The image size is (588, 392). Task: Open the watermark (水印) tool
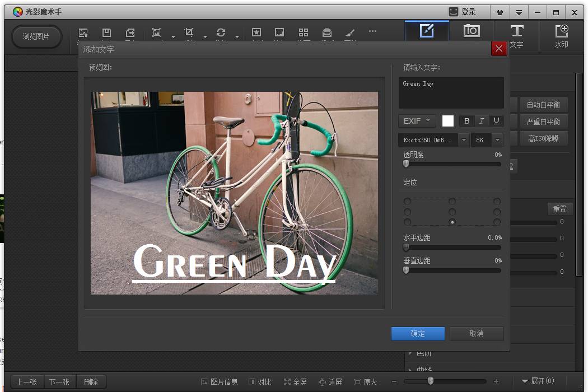click(x=561, y=35)
